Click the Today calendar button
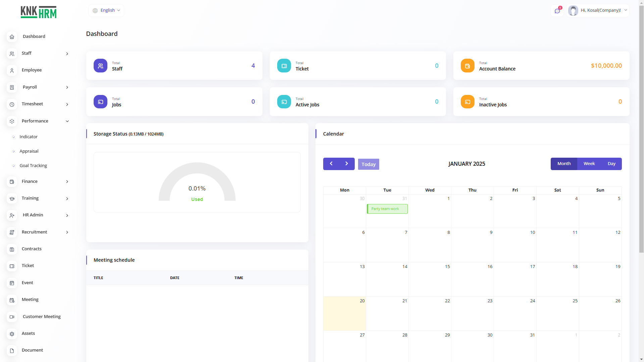Screen dimensions: 644x362 click(x=368, y=164)
